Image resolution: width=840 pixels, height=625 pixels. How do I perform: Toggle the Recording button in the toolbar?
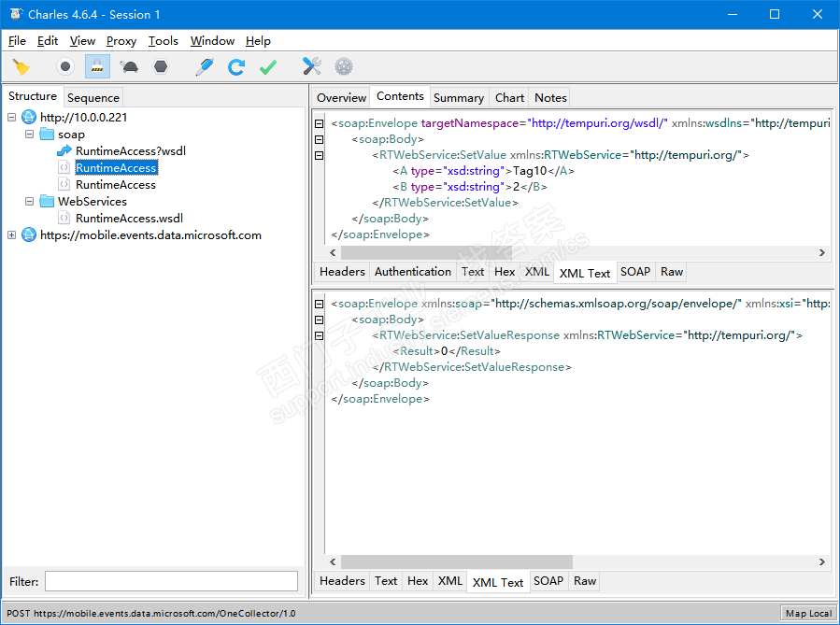tap(64, 66)
